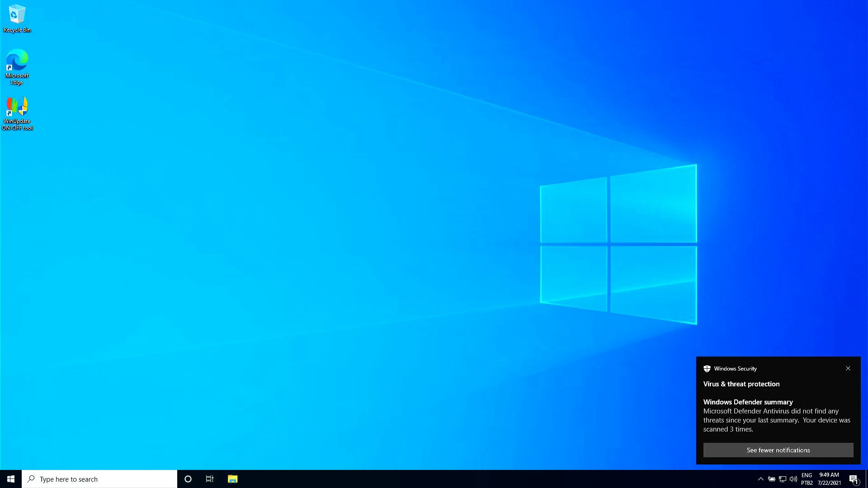Click the Windows Security shield icon
868x488 pixels.
point(707,369)
